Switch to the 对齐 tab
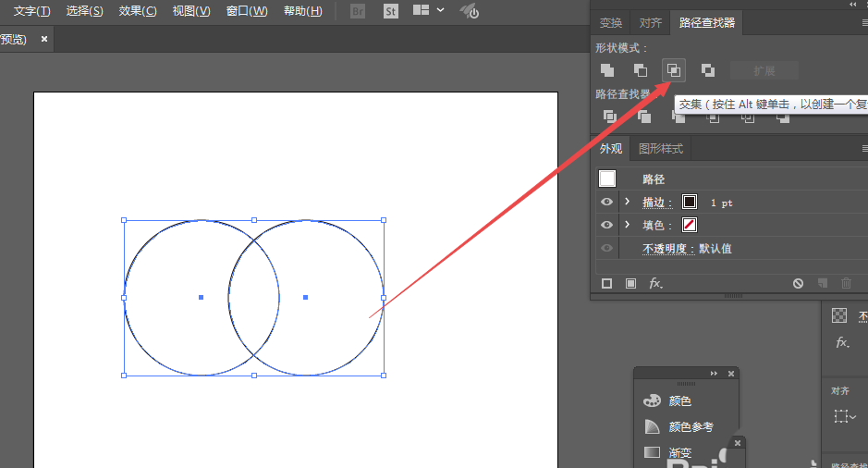Viewport: 868px width, 468px height. pyautogui.click(x=650, y=23)
